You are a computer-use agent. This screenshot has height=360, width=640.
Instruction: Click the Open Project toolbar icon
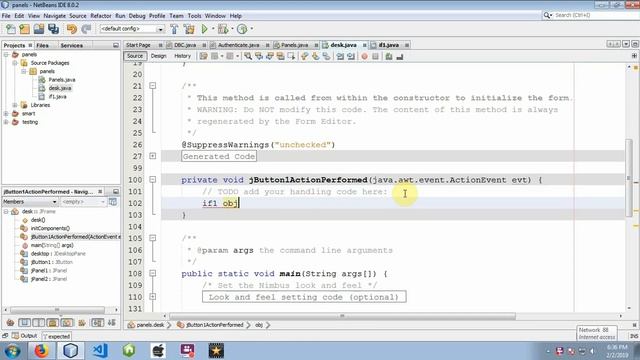pyautogui.click(x=39, y=29)
